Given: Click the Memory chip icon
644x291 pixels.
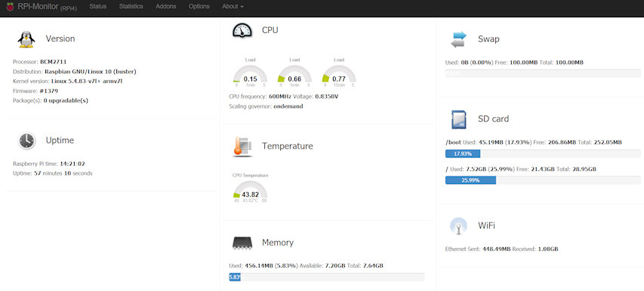Looking at the screenshot, I should tap(243, 243).
